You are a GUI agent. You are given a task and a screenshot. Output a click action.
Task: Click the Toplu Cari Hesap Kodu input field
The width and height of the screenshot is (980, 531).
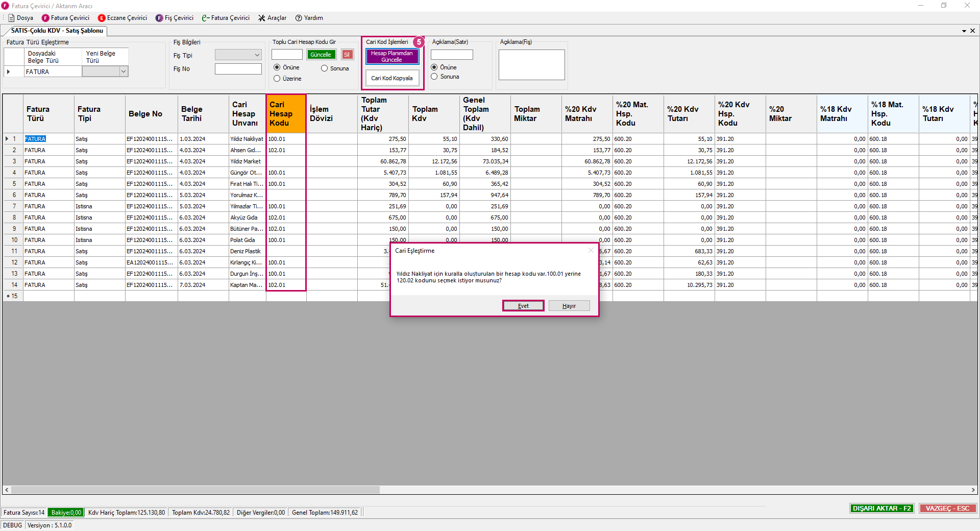tap(287, 55)
